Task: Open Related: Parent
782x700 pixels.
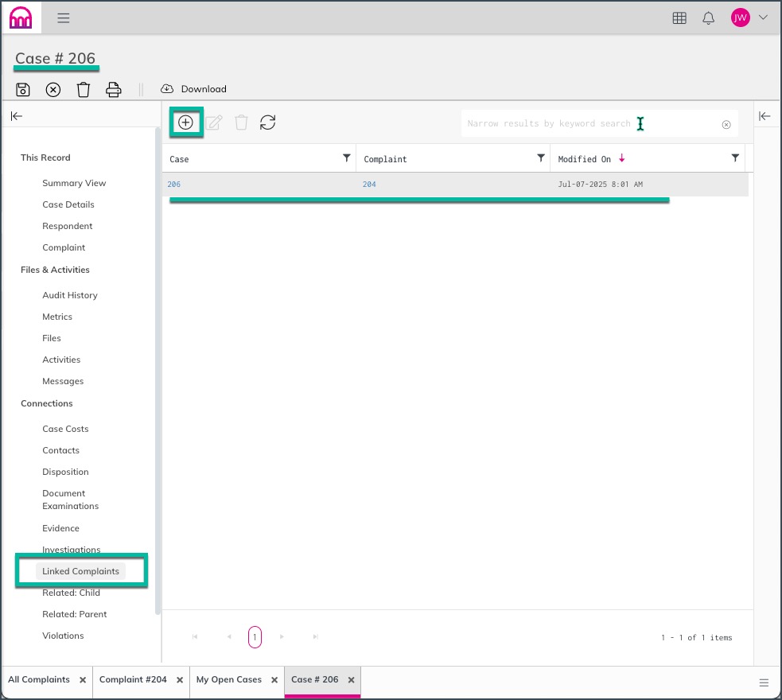Action: click(x=74, y=614)
